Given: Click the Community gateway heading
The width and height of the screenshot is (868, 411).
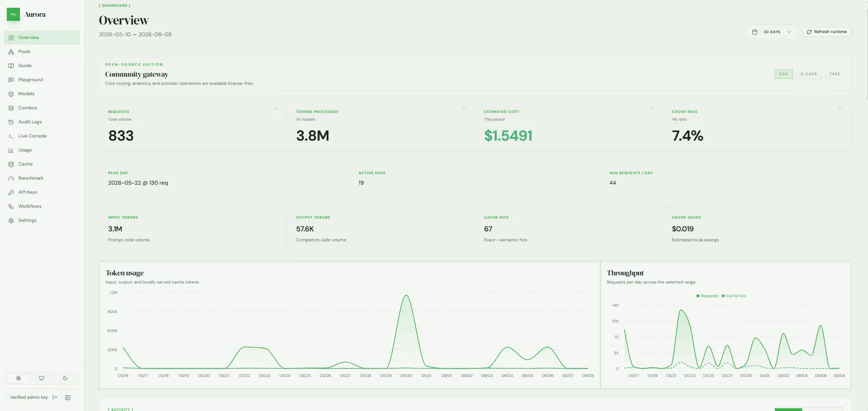Looking at the screenshot, I should pos(137,74).
